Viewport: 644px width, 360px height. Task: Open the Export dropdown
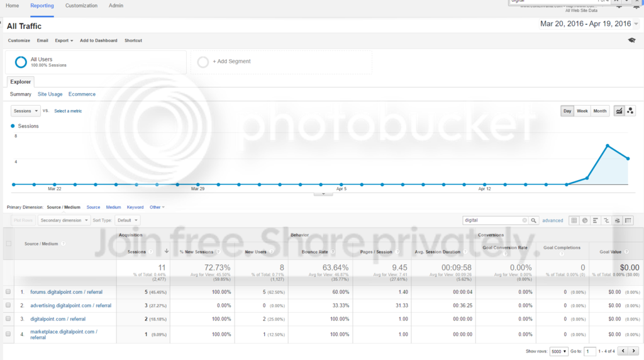64,41
